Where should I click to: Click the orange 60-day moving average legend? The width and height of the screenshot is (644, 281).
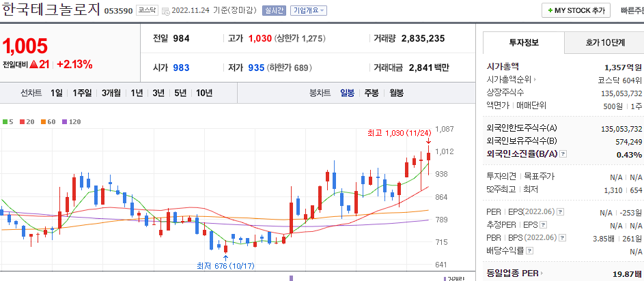tap(48, 122)
